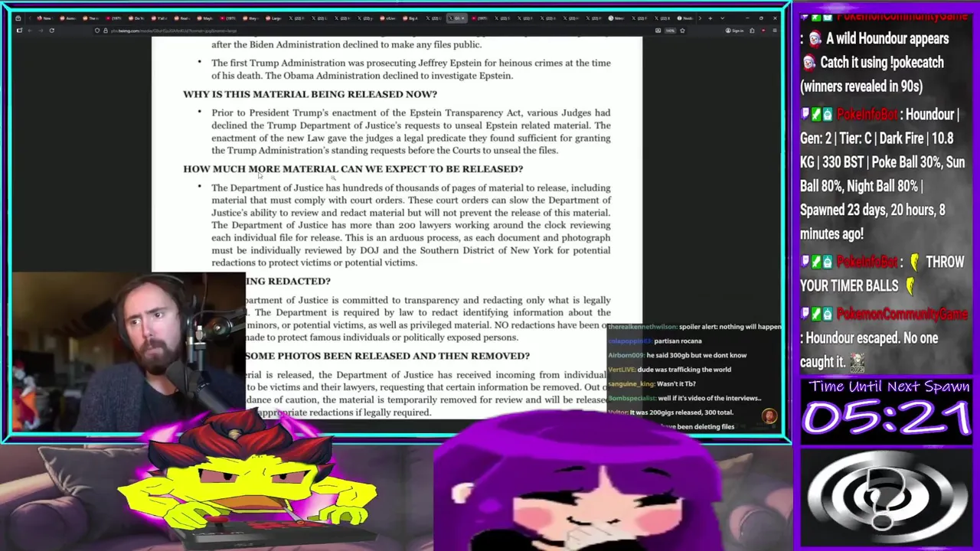Open the Firefox hamburger menu

point(775,31)
